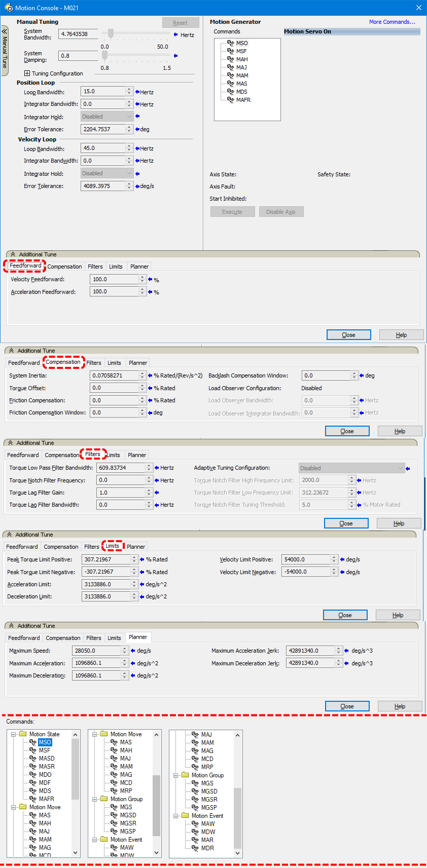
Task: Click the Torque Low Pass Filter Bandwidth field
Action: coord(121,468)
